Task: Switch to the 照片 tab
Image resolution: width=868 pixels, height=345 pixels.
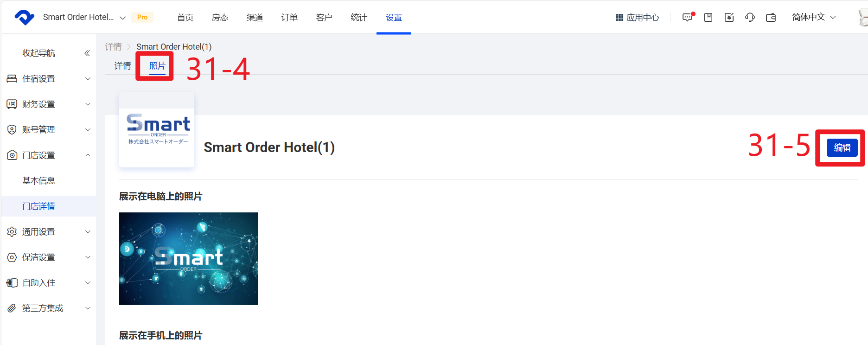Action: pos(157,66)
